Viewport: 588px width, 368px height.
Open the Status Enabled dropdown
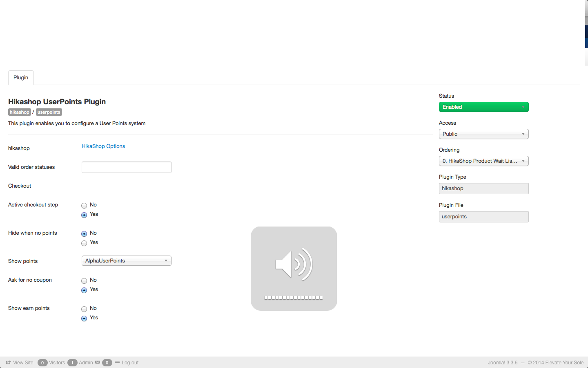tap(484, 107)
